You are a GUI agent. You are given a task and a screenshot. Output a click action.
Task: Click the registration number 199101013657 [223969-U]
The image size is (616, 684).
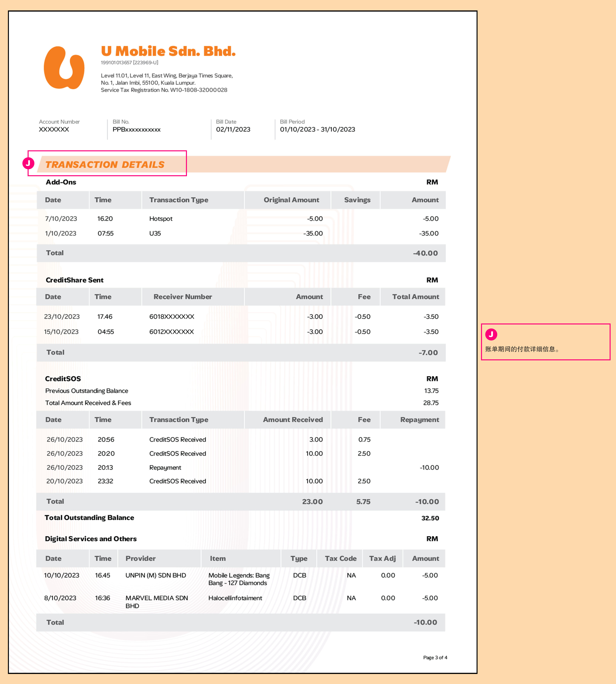130,63
